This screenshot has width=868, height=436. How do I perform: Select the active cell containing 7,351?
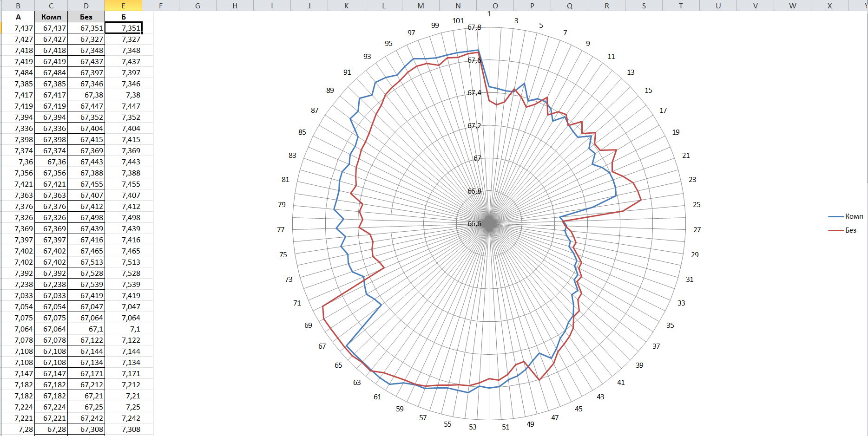(x=124, y=28)
